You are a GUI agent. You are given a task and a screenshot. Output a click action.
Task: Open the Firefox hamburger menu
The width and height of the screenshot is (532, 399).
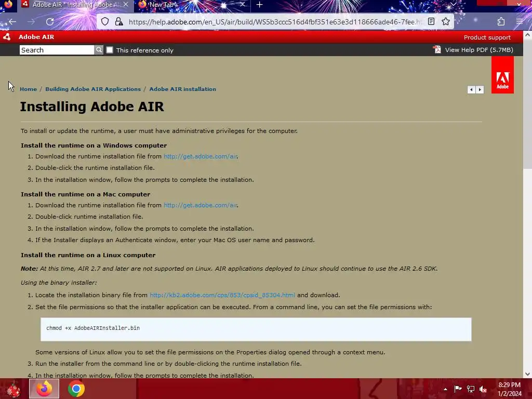pyautogui.click(x=520, y=22)
